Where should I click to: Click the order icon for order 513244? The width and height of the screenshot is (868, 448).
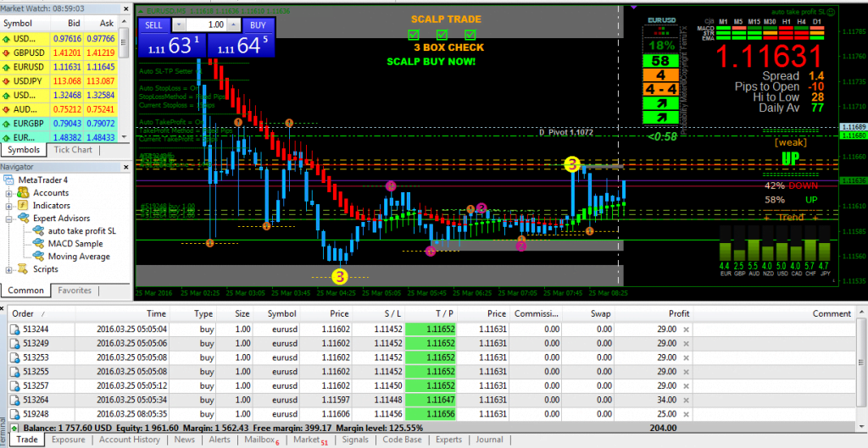click(x=15, y=329)
